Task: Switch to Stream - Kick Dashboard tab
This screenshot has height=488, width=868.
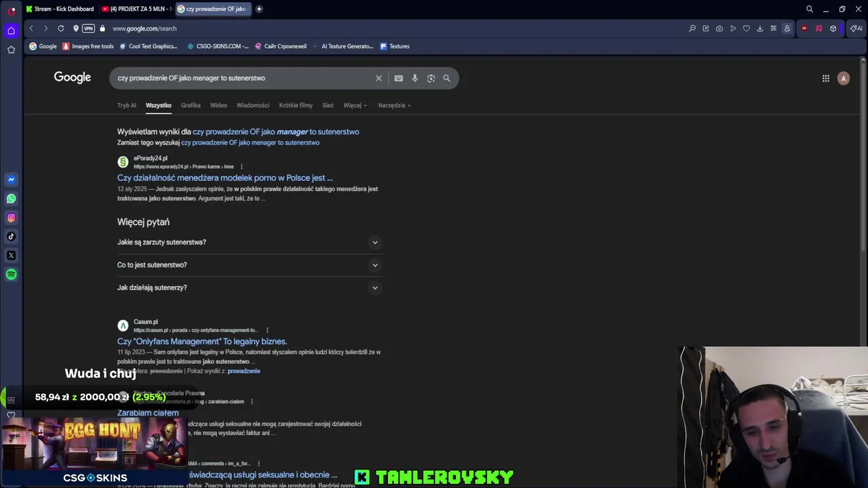Action: point(60,9)
